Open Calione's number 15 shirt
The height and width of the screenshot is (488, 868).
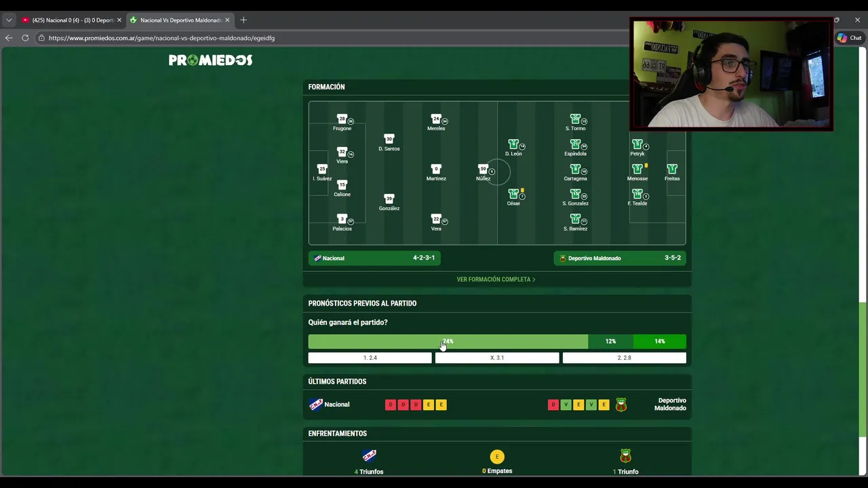342,185
